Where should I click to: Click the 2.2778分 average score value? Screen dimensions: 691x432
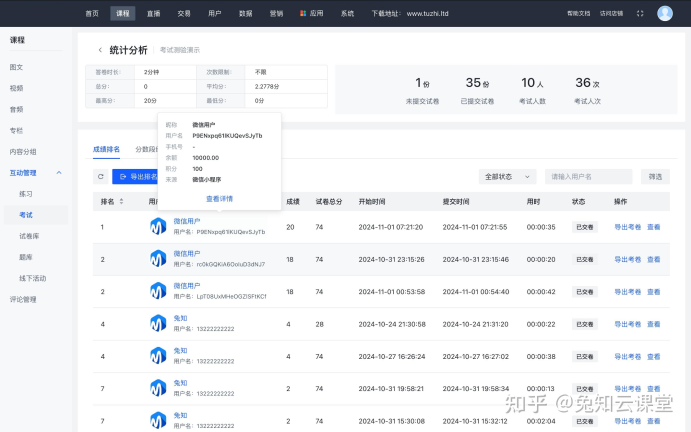267,86
